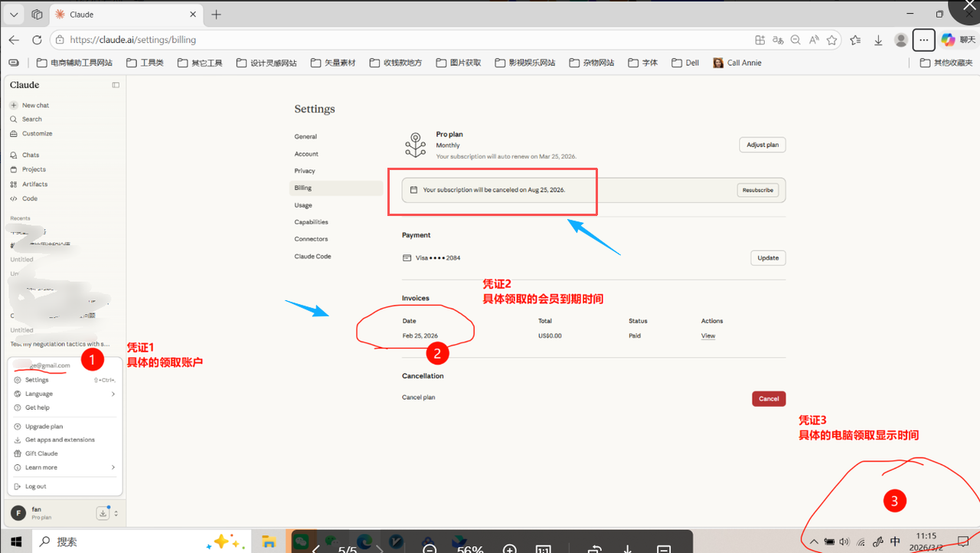The image size is (980, 553).
Task: Open the 字体 bookmarks folder
Action: (642, 63)
